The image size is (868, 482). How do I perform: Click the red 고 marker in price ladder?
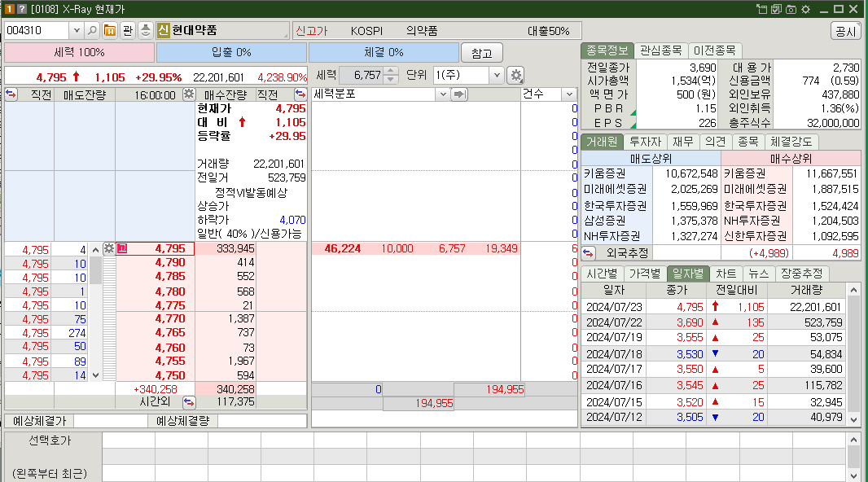tap(122, 248)
